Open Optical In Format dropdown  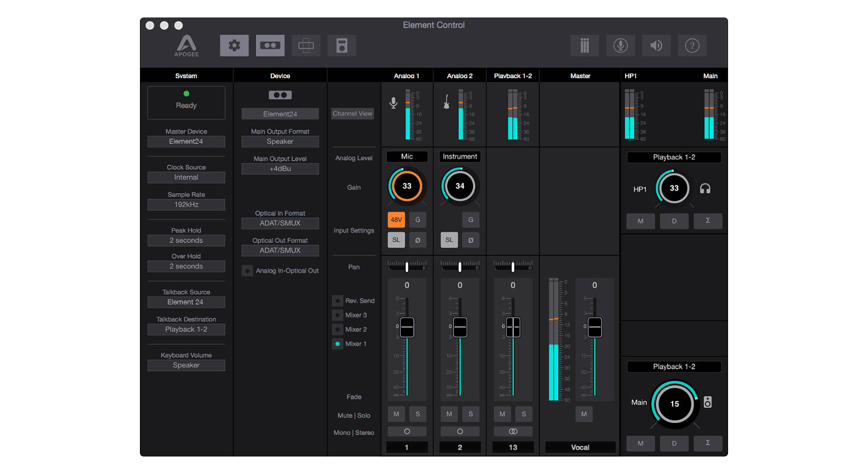pos(280,223)
